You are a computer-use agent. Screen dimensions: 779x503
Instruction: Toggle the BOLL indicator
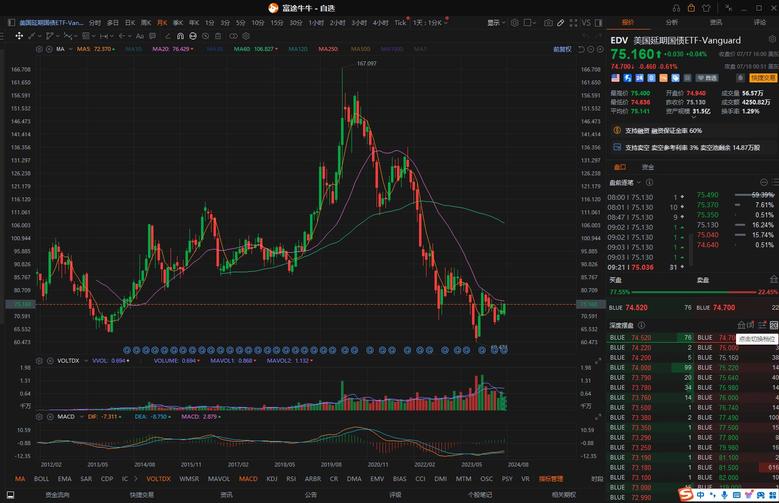pyautogui.click(x=41, y=479)
